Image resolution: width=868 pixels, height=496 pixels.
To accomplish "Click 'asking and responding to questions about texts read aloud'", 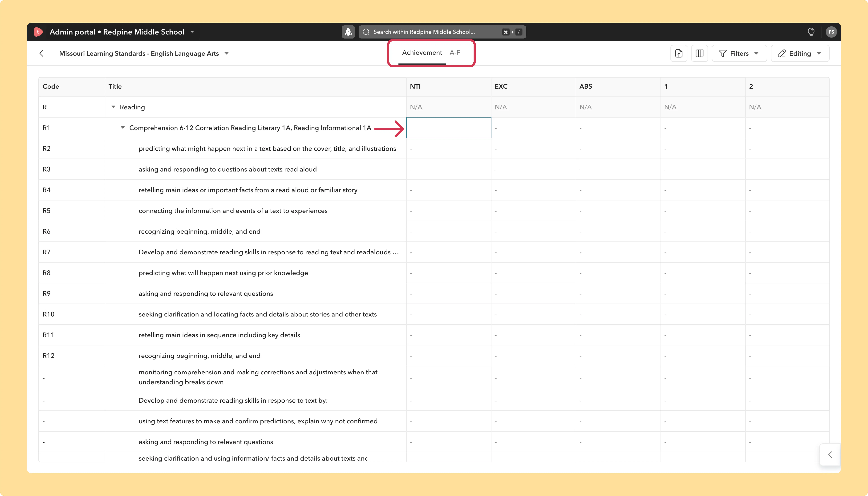I will [x=228, y=169].
